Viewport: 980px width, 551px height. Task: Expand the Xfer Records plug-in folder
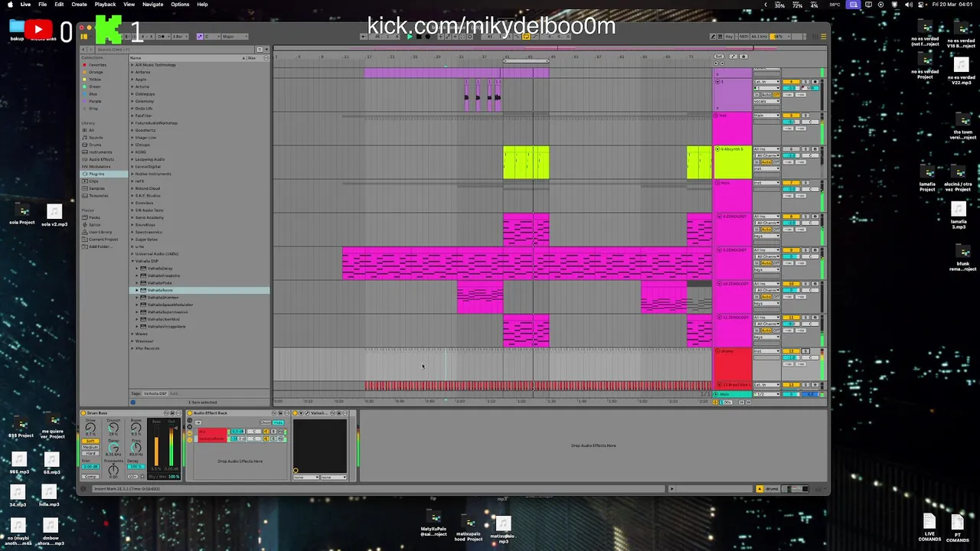coord(132,348)
